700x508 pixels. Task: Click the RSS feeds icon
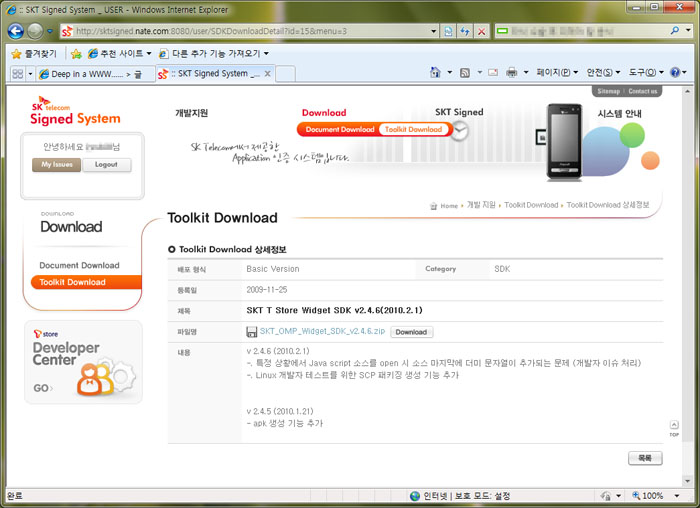[x=465, y=72]
